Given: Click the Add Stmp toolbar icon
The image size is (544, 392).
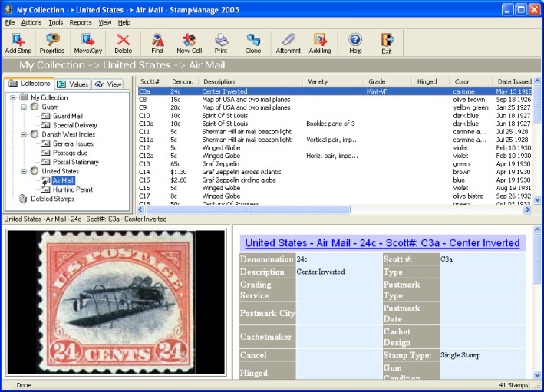Looking at the screenshot, I should point(18,44).
